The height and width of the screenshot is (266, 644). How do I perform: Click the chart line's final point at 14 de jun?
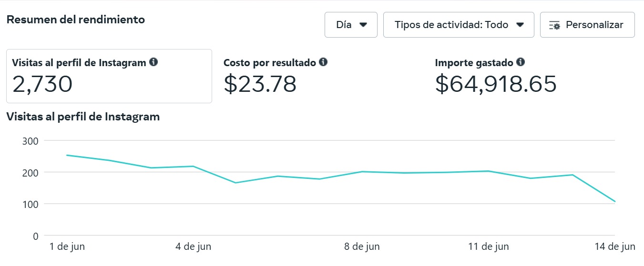(615, 201)
